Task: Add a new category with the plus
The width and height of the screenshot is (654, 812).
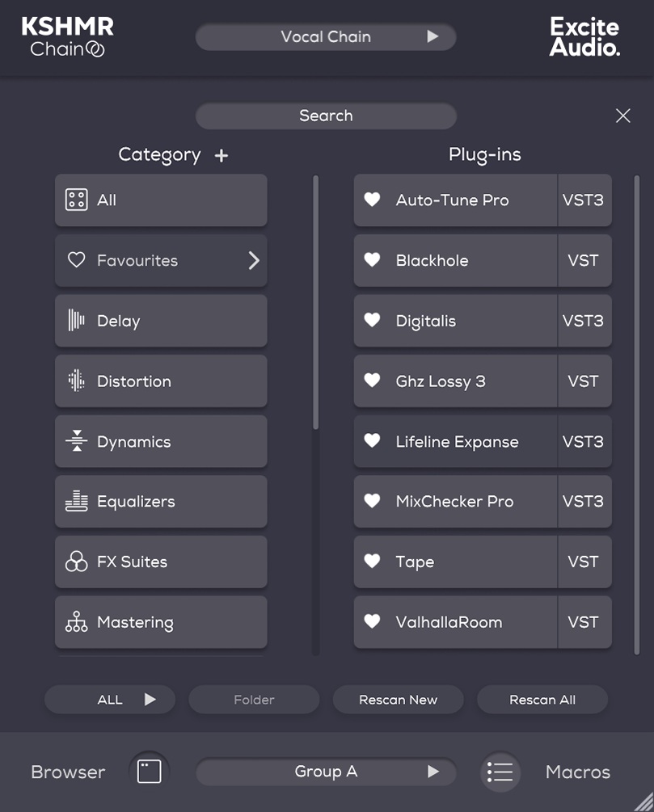Action: pyautogui.click(x=221, y=155)
